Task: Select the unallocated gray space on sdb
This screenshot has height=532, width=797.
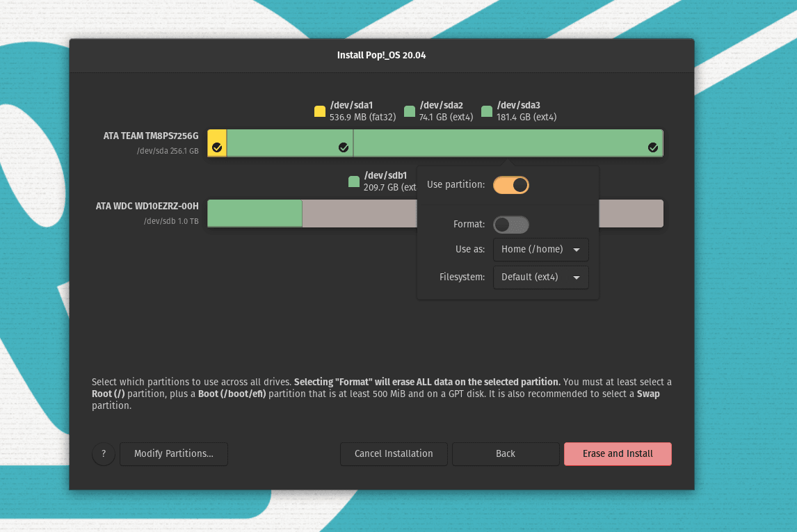Action: (x=630, y=213)
